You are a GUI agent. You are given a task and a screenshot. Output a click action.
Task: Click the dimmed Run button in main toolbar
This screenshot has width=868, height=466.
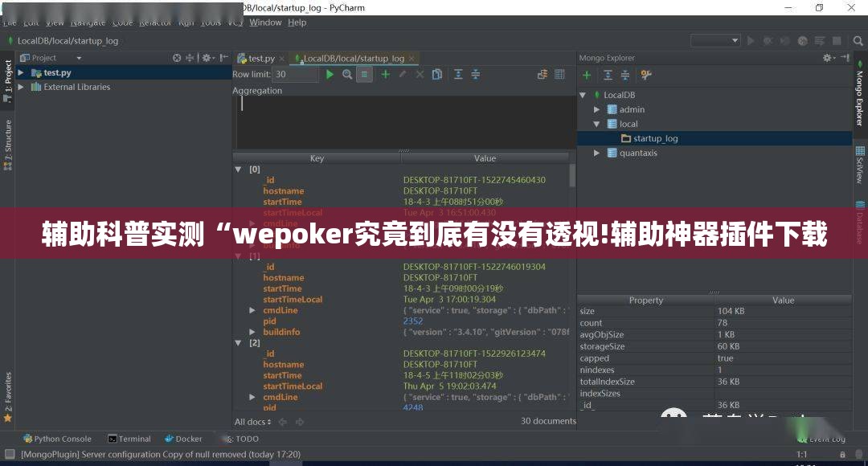coord(751,41)
